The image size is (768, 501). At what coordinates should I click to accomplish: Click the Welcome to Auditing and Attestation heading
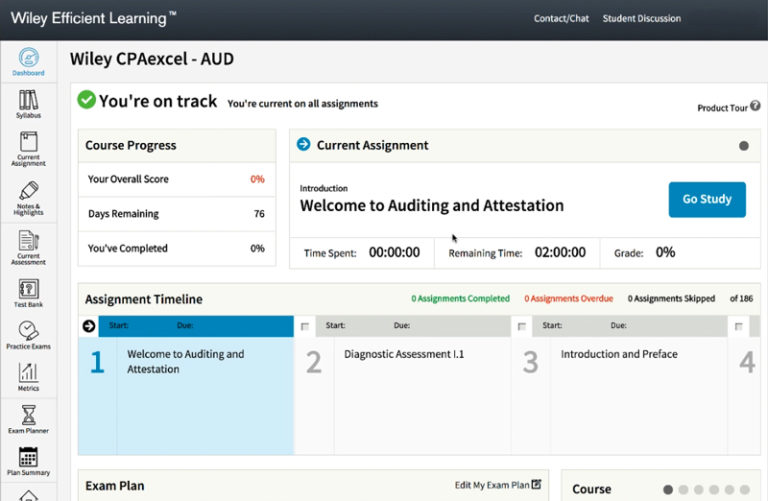click(432, 205)
